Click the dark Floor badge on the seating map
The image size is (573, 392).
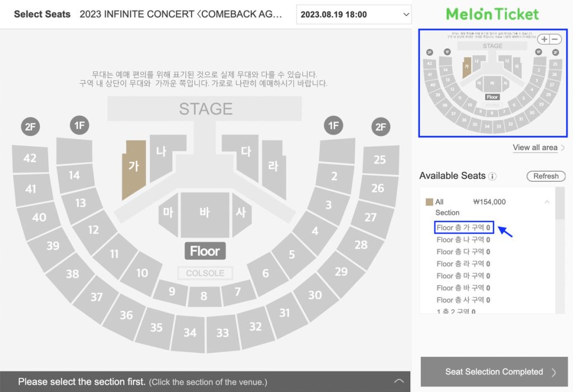point(205,251)
